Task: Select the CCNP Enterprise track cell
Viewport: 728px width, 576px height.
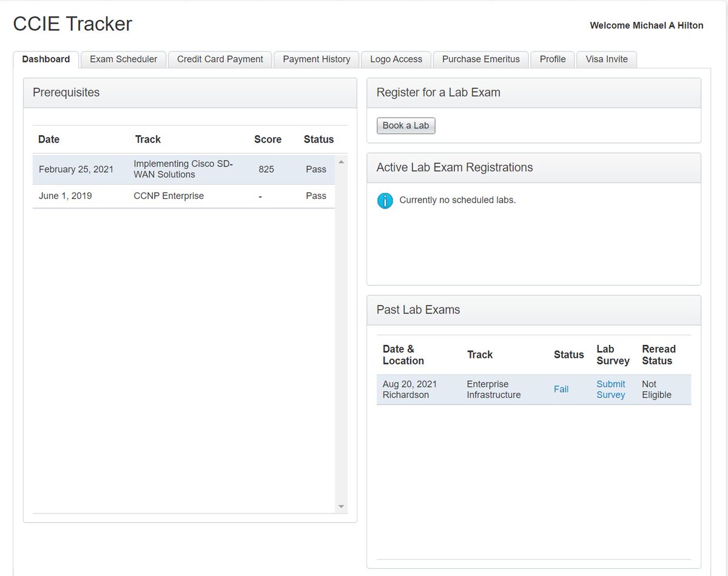Action: tap(169, 196)
